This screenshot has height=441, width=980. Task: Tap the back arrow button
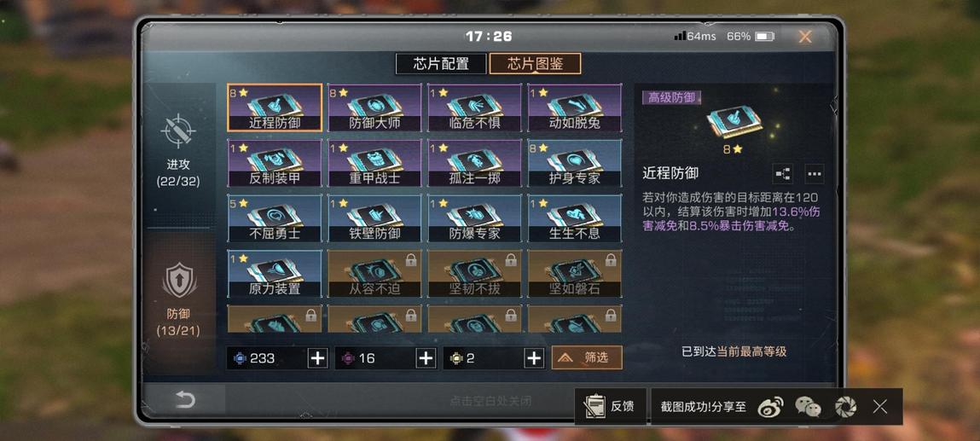tap(184, 399)
